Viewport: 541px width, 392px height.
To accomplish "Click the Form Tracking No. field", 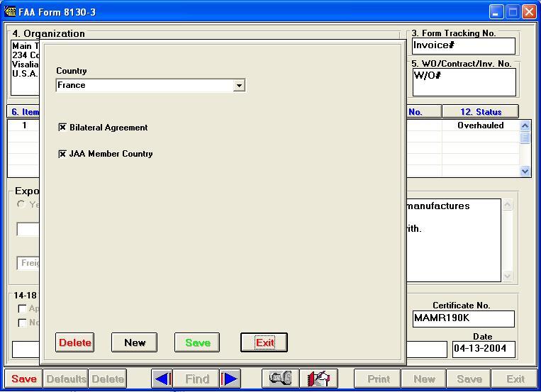I will 463,45.
